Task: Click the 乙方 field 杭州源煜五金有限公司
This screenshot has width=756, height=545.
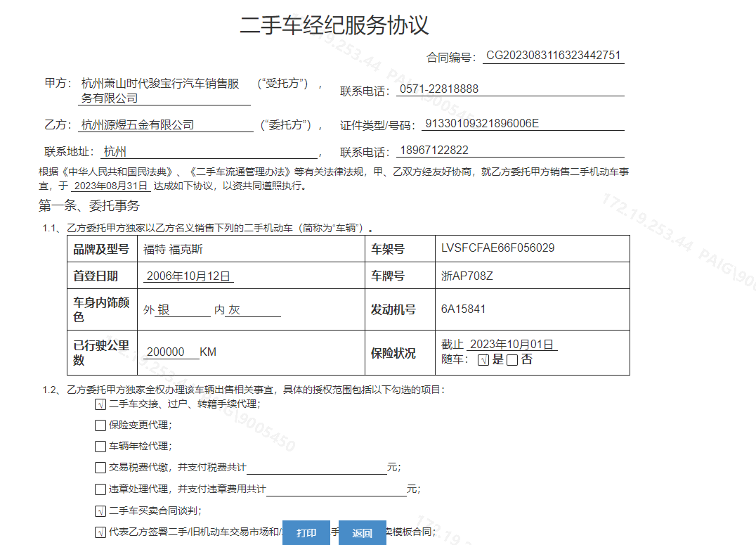Action: coord(166,125)
